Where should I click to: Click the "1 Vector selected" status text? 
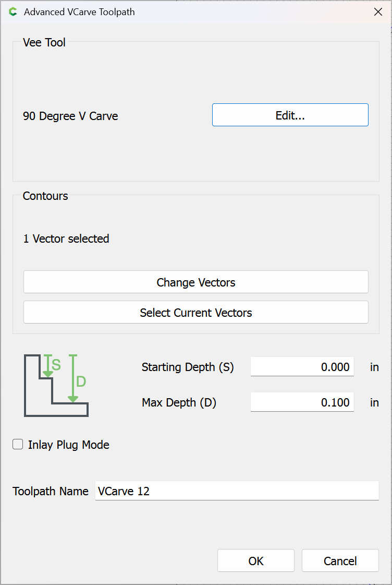[66, 239]
